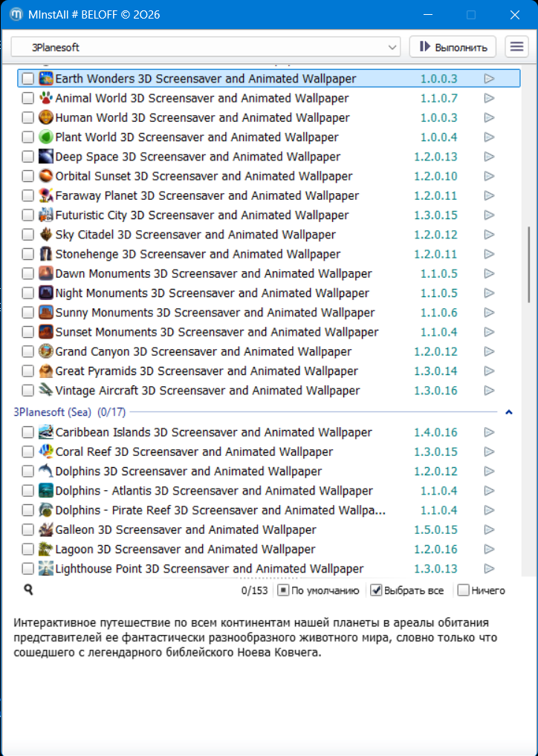538x756 pixels.
Task: Select the Lagoon 3D Screensaver row
Action: 269,549
